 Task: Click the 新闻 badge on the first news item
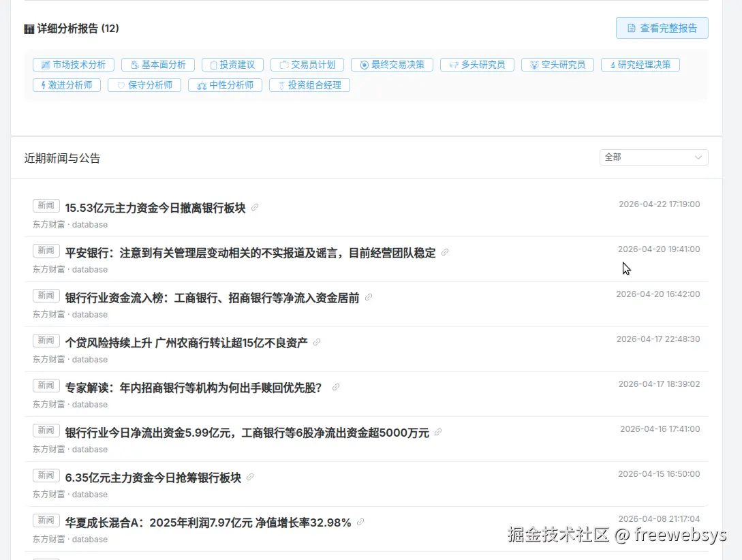46,205
